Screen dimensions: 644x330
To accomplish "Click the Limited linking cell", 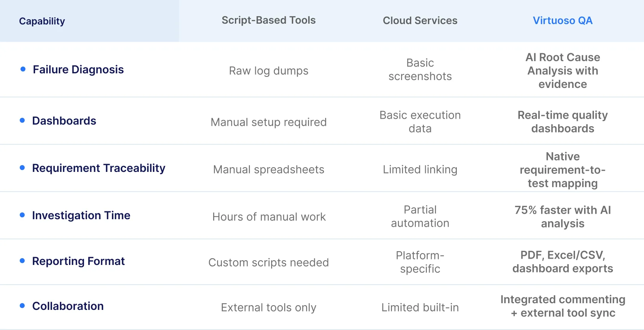I will coord(420,170).
